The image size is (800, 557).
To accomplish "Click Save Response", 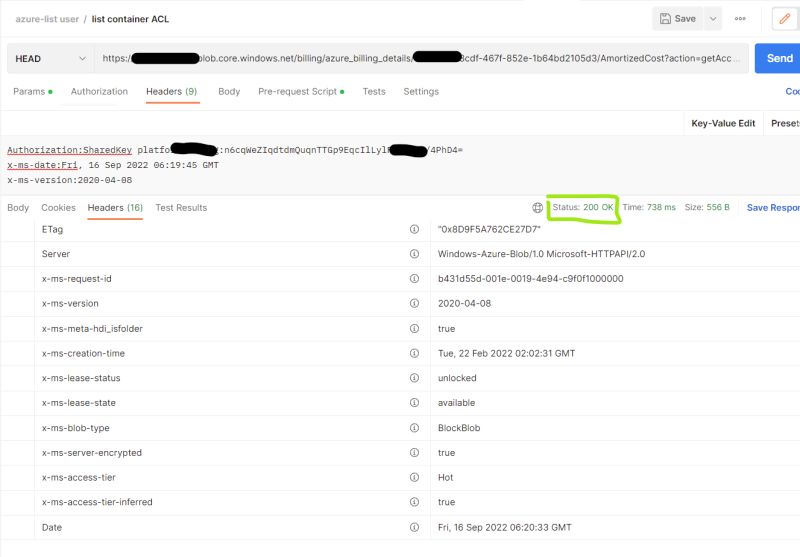I will [x=773, y=208].
